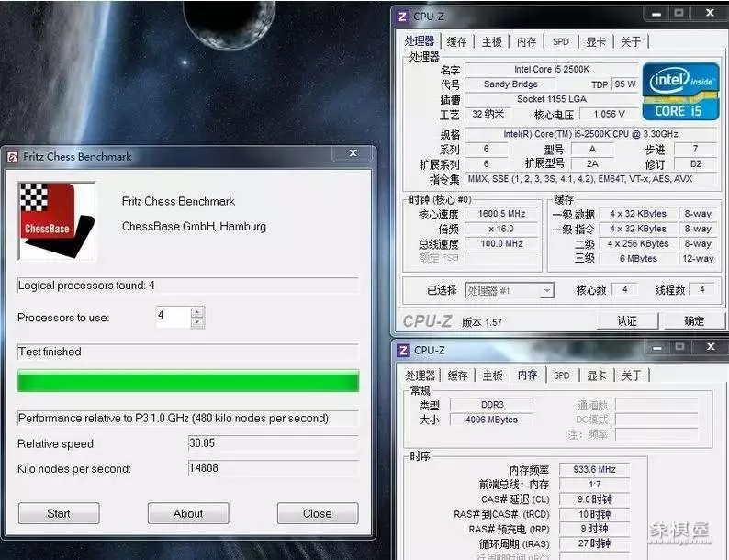Open the 主板 tab in upper CPU-Z window

[491, 42]
